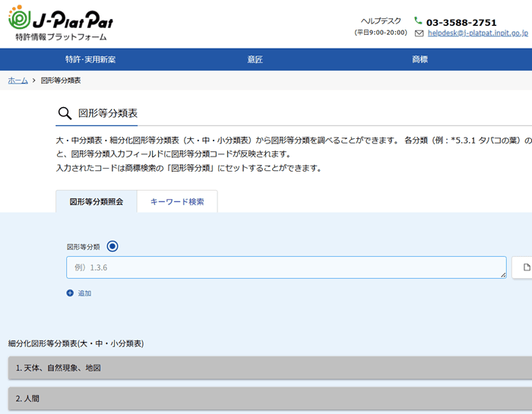Expand the 1. 天体、自然現象、地図 section
This screenshot has width=532, height=414.
click(266, 368)
